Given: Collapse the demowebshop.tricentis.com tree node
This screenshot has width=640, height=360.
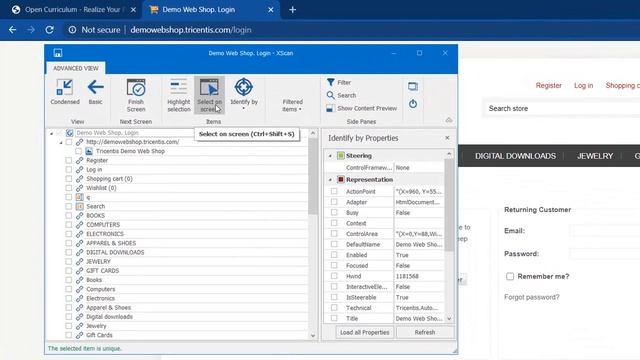Looking at the screenshot, I should 61,142.
